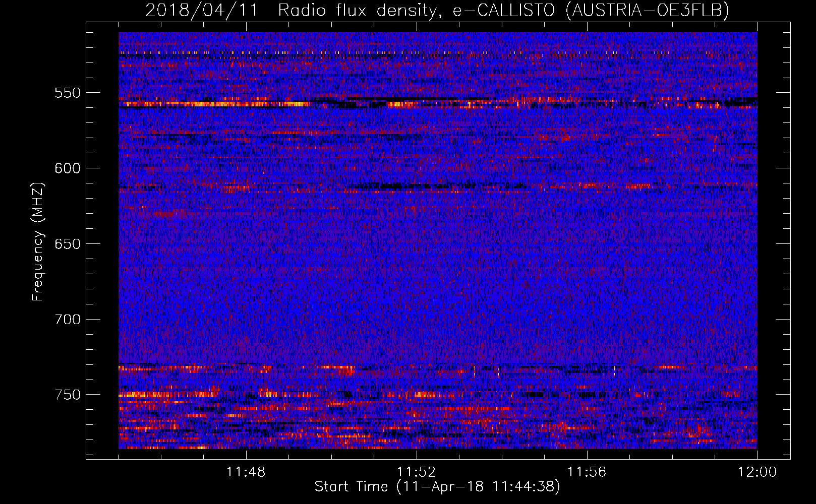Select the 'Frequency (MHZ)' axis label

(38, 242)
